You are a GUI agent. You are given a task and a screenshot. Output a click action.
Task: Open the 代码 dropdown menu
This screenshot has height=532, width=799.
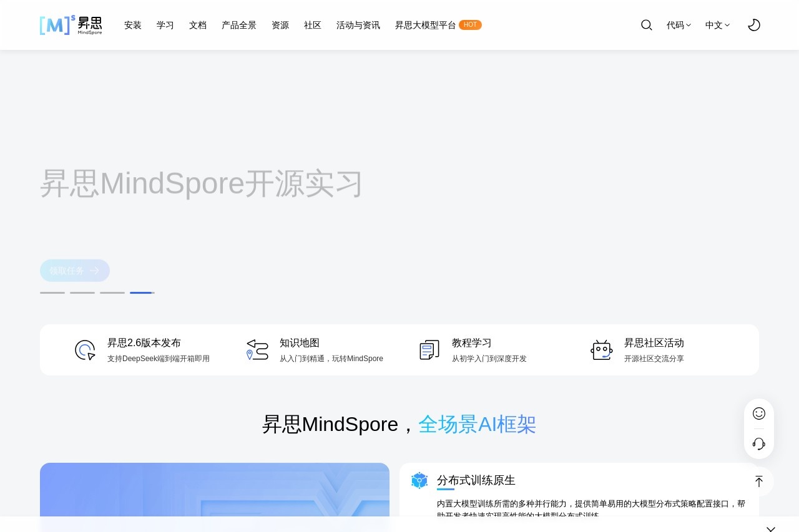tap(678, 25)
